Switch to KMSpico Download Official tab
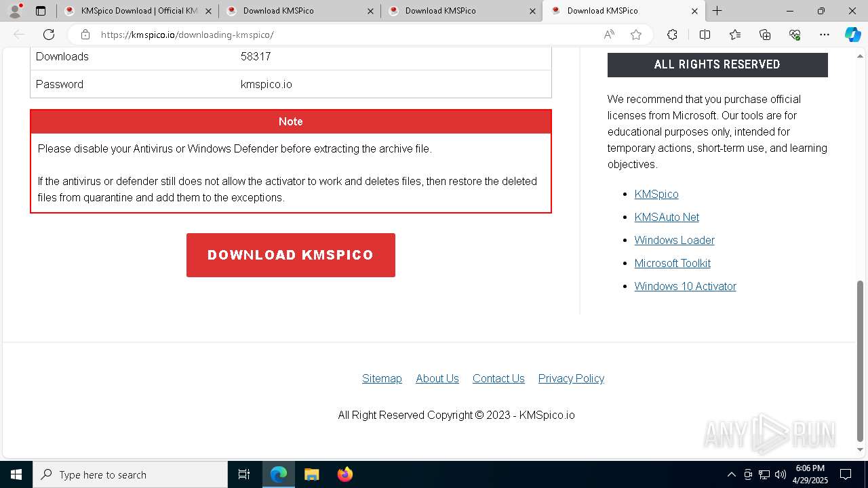This screenshot has width=868, height=488. pyautogui.click(x=138, y=11)
